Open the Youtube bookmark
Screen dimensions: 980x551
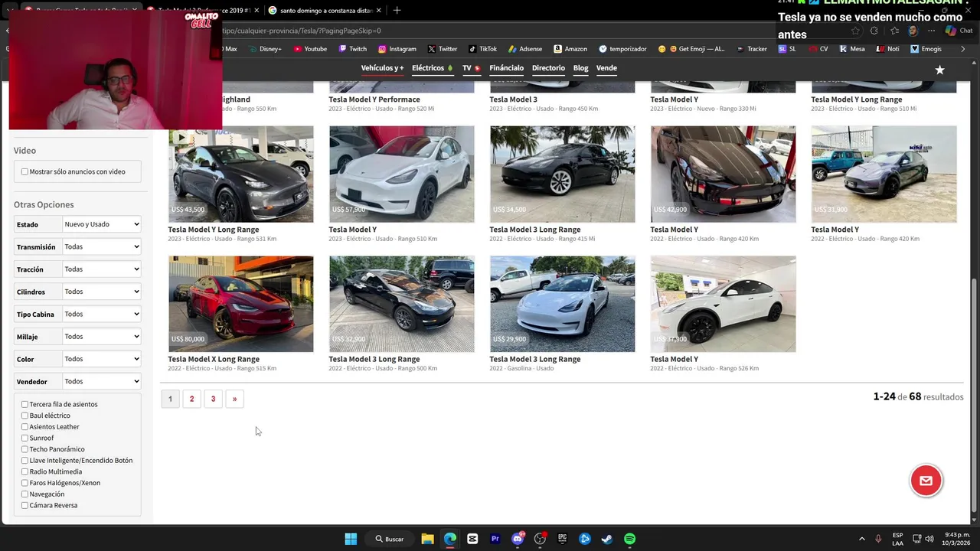pos(310,49)
